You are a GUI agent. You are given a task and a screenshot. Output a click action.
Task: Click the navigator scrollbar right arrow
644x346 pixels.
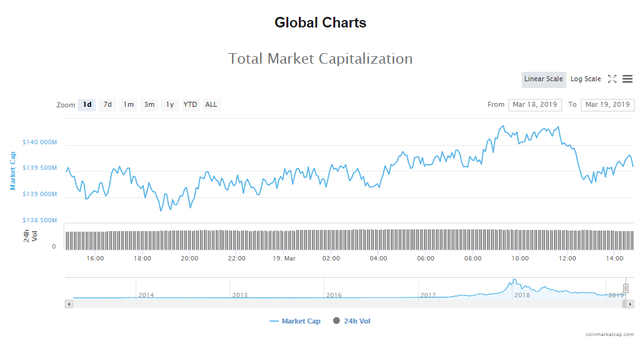click(x=630, y=304)
